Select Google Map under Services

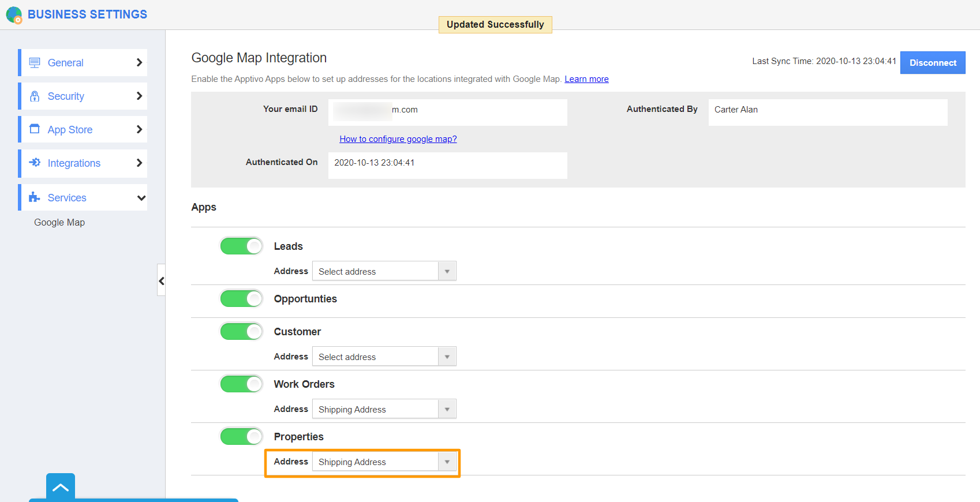coord(59,222)
